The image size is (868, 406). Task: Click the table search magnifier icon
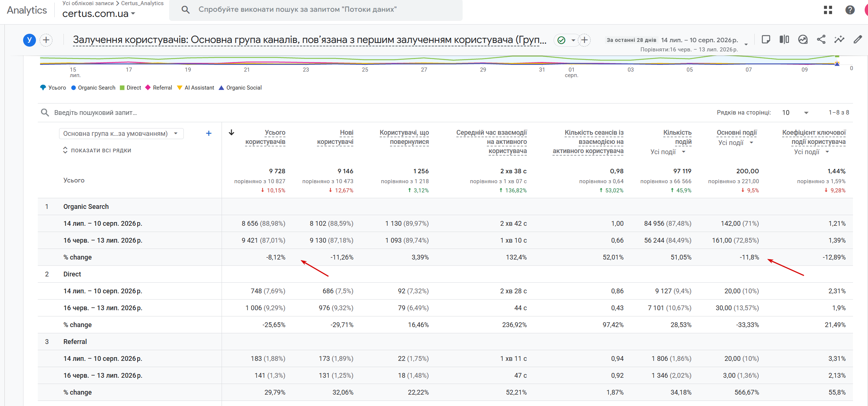click(x=45, y=112)
